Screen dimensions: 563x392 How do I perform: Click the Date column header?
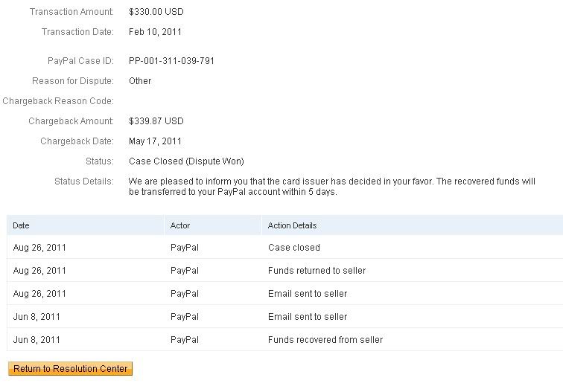coord(21,225)
